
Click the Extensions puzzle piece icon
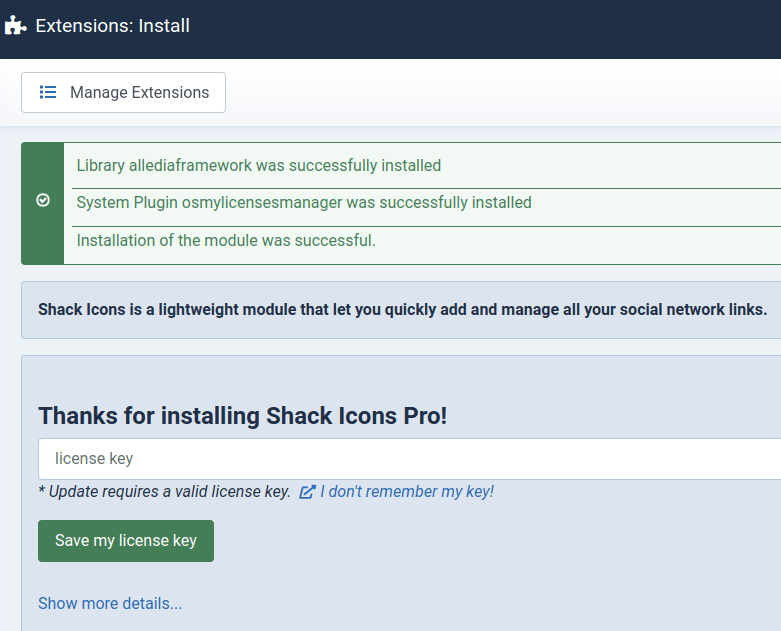(15, 25)
